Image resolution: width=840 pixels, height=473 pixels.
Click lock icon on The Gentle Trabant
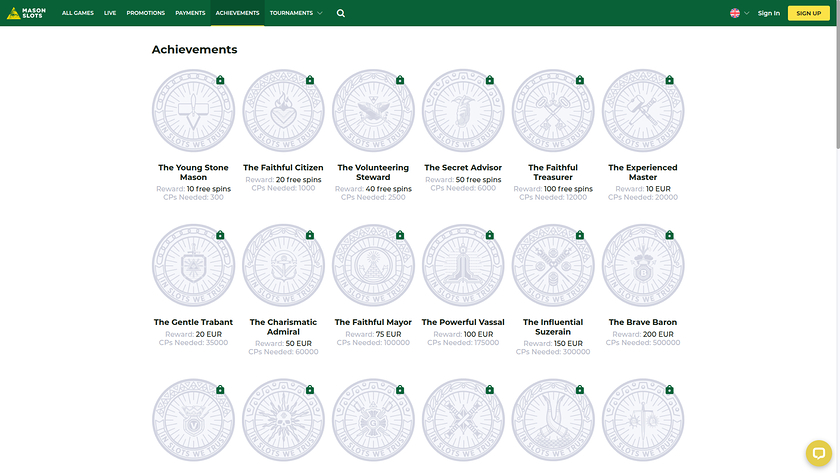[220, 235]
